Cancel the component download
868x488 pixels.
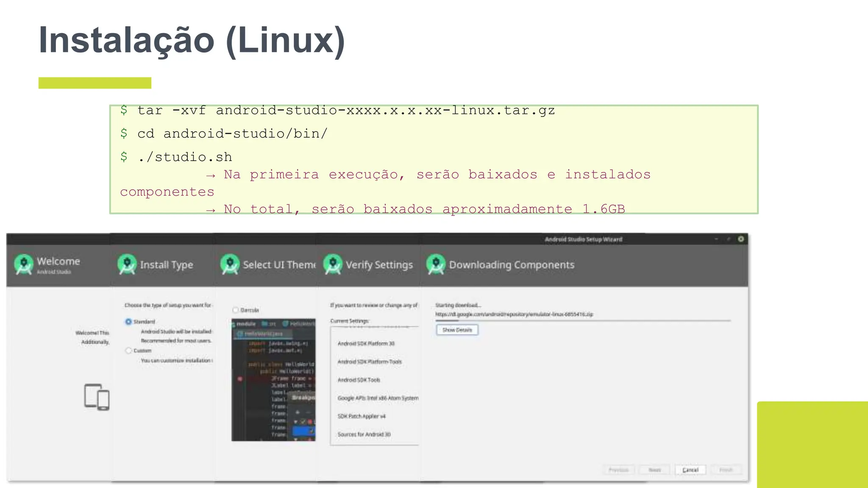click(x=690, y=470)
